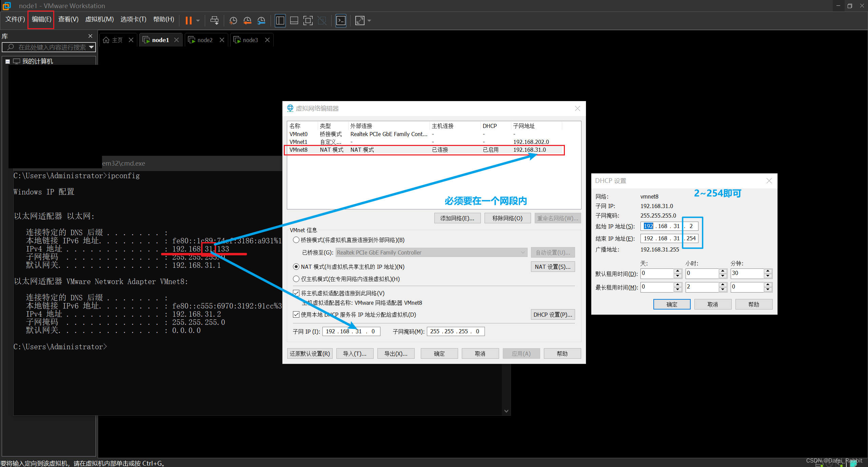Viewport: 868px width, 467px height.
Task: Select host-only mode radio button
Action: pos(296,279)
